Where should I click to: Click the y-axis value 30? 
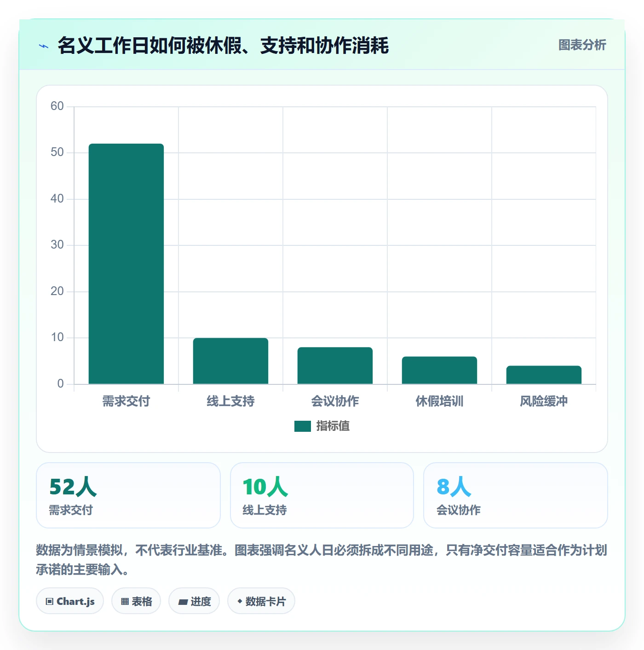pyautogui.click(x=57, y=245)
